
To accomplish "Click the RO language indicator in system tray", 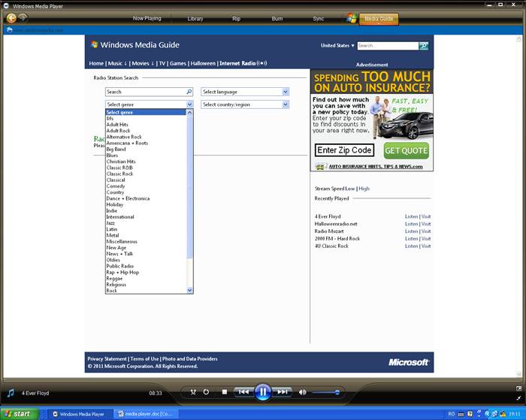I will (452, 414).
